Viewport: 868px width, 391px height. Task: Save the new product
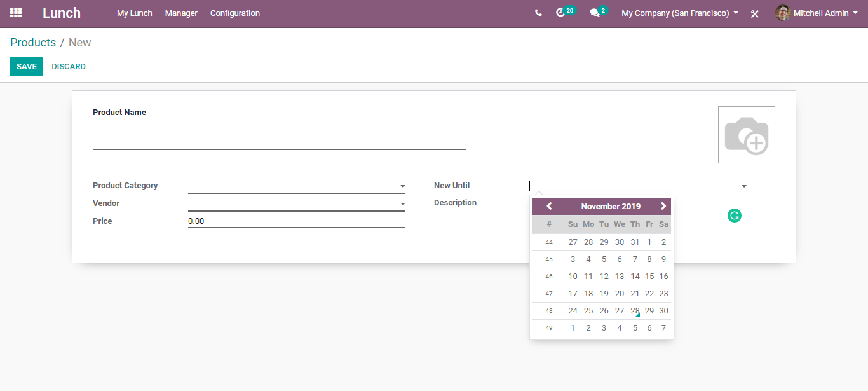click(27, 67)
